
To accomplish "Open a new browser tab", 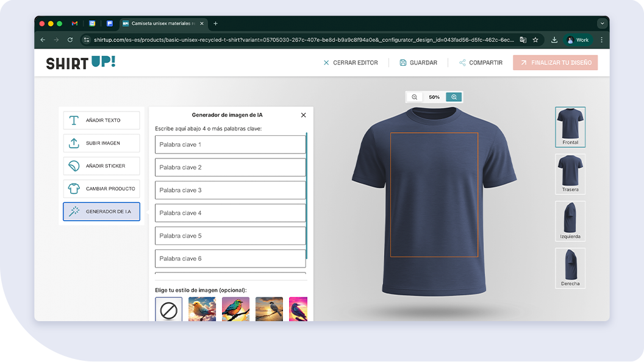I will click(x=216, y=23).
